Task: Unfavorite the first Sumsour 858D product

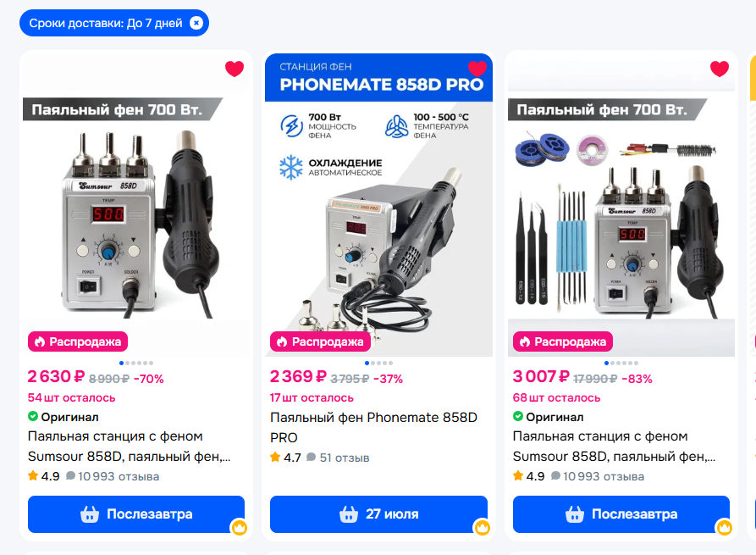Action: [x=235, y=69]
